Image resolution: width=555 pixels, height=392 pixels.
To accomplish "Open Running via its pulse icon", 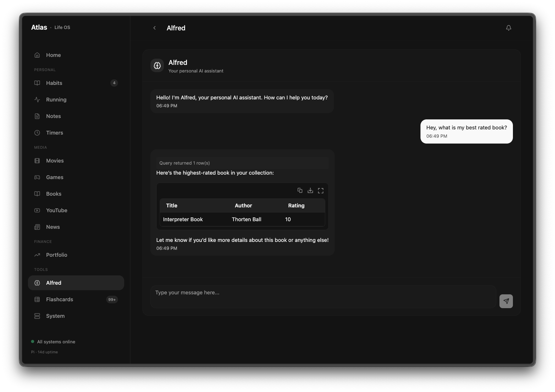I will click(x=37, y=100).
